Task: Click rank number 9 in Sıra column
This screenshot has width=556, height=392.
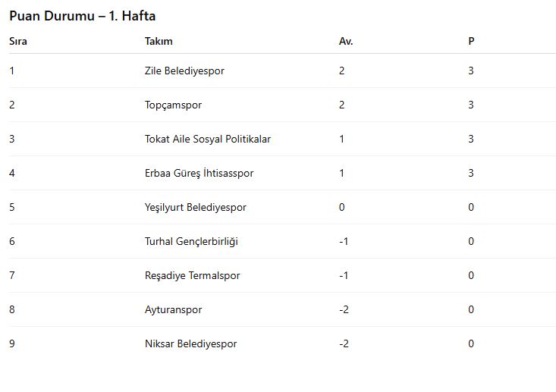Action: tap(12, 343)
